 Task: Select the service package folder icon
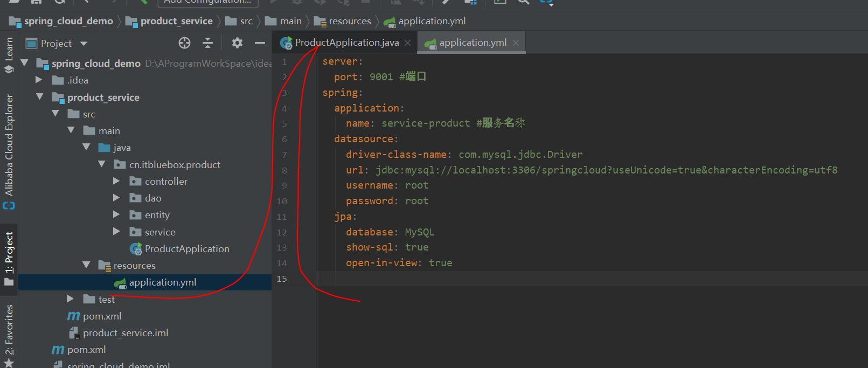(x=136, y=232)
